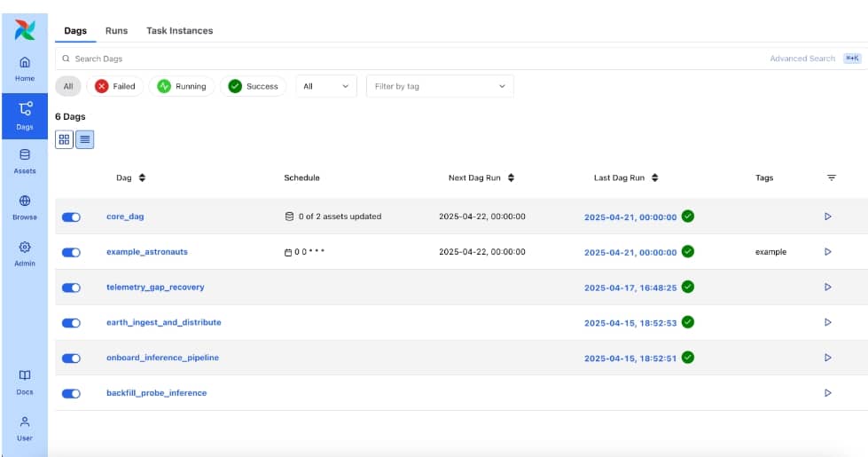The width and height of the screenshot is (868, 457).
Task: Click success check icon for core_dag
Action: pos(688,216)
